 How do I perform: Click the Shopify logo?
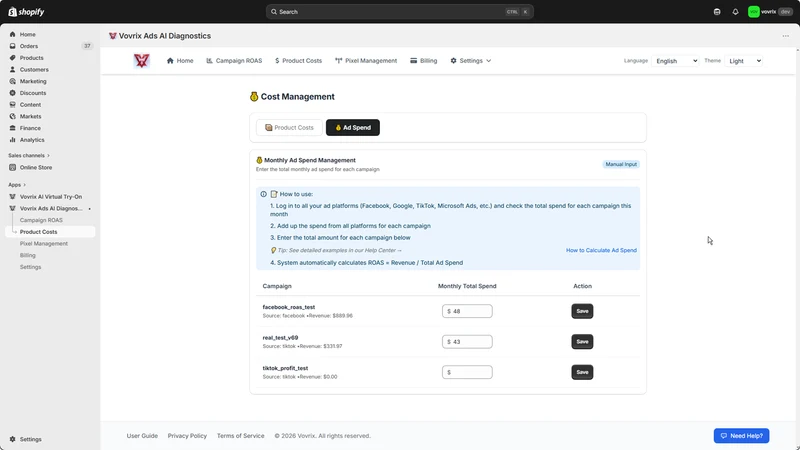click(x=26, y=12)
